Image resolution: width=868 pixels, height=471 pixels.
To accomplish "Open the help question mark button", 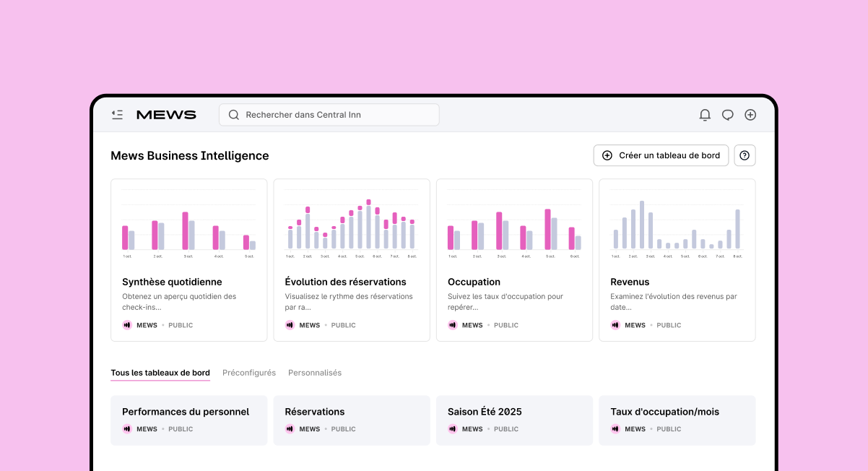I will [745, 155].
